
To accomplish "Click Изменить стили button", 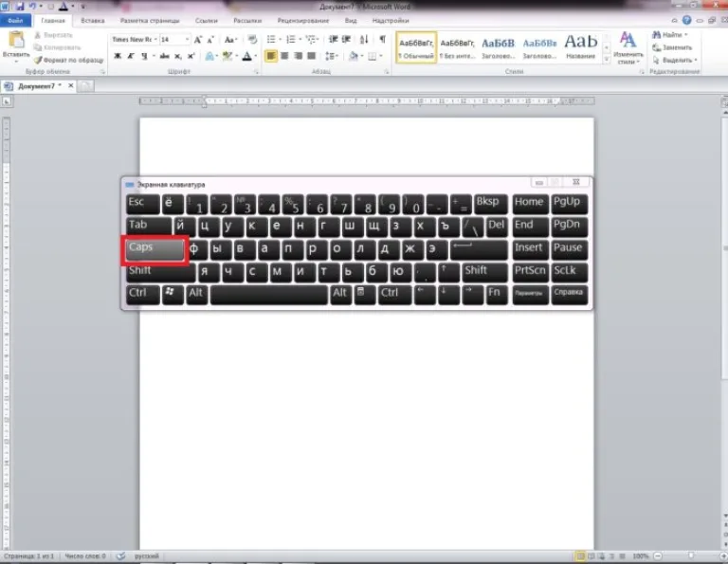I will point(628,47).
